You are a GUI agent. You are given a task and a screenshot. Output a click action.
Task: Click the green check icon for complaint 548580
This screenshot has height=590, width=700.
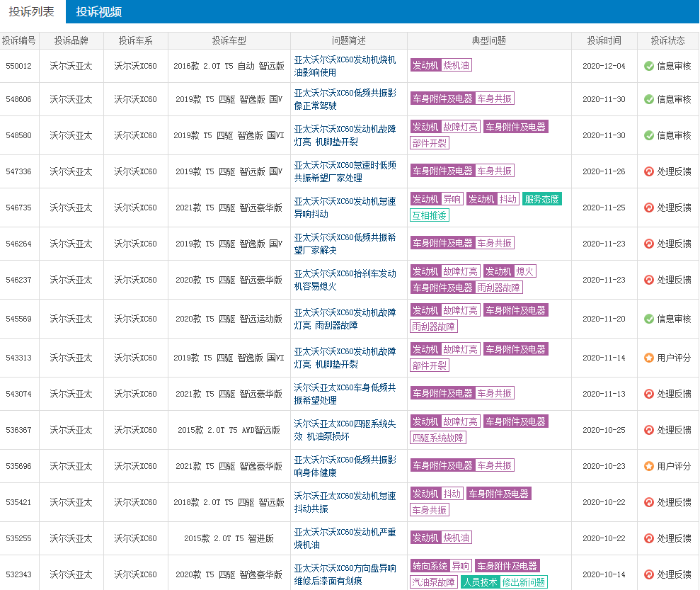(649, 135)
